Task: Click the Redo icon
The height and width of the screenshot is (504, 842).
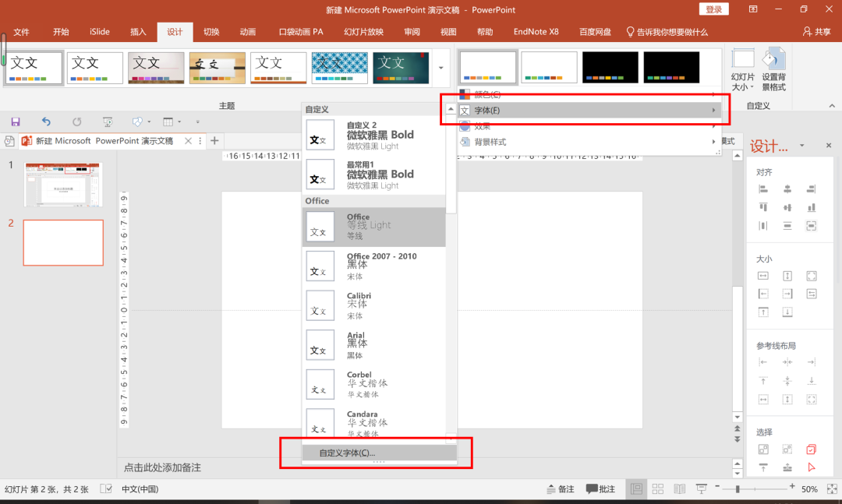Action: [x=76, y=122]
